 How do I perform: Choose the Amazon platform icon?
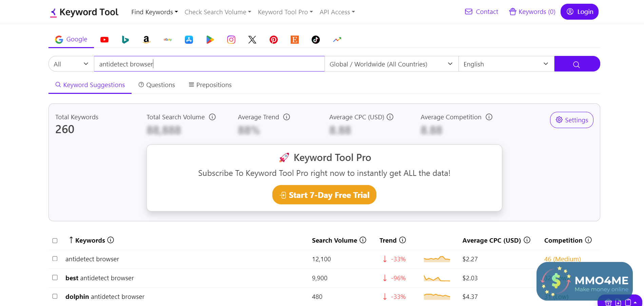pyautogui.click(x=146, y=40)
